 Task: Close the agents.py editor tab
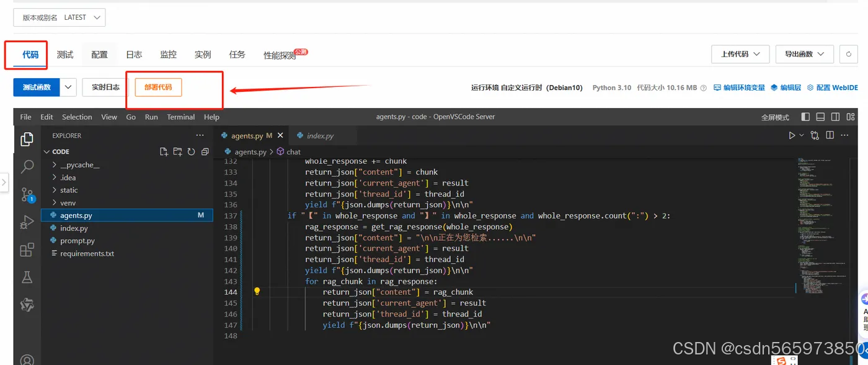(x=280, y=135)
